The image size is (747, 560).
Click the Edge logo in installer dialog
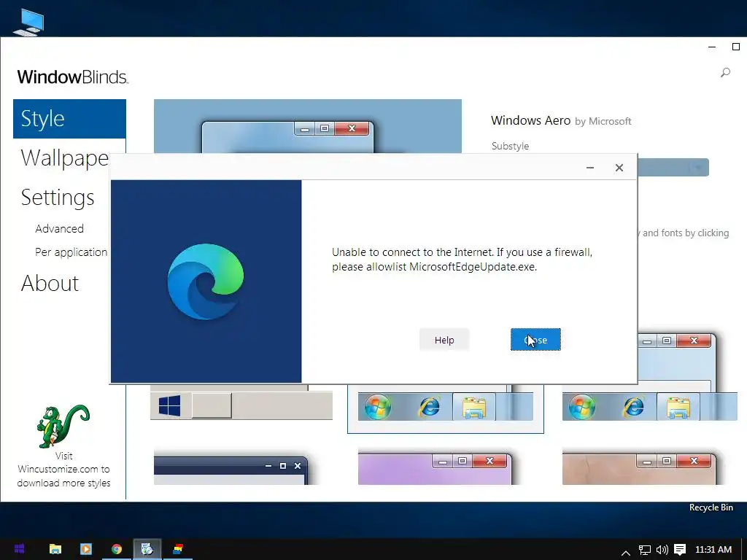point(205,281)
